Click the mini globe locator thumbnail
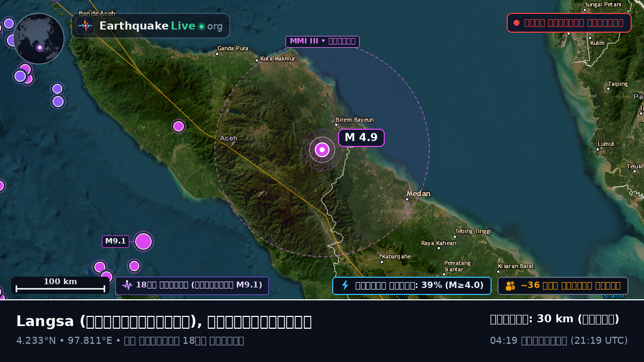 tap(39, 39)
